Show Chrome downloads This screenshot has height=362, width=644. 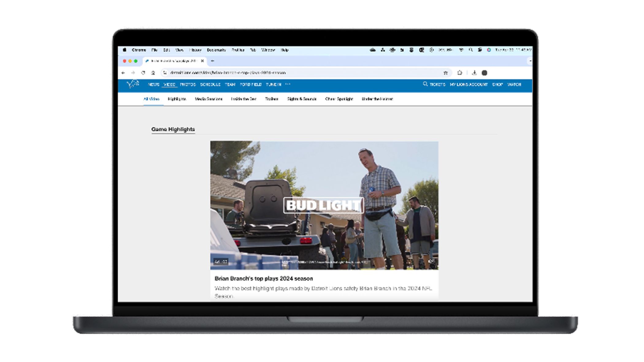(474, 73)
